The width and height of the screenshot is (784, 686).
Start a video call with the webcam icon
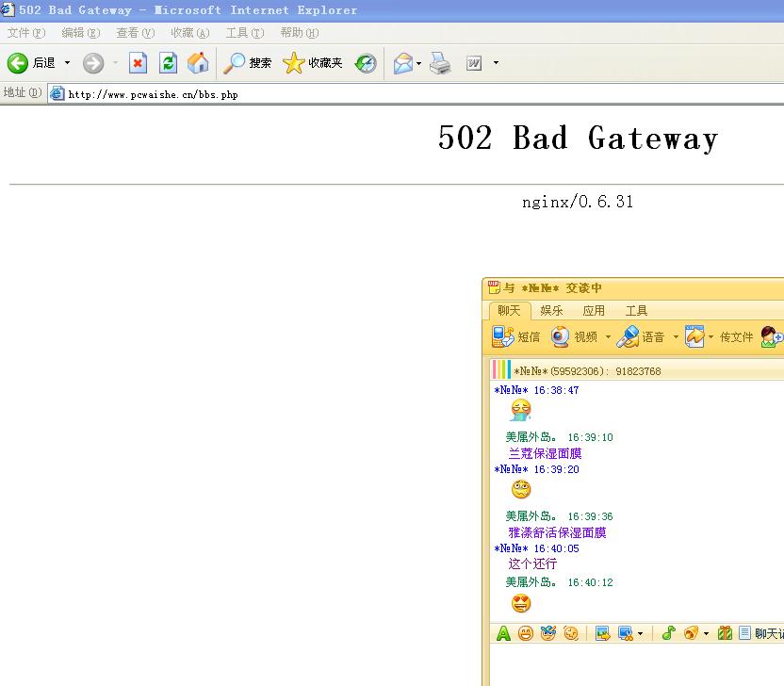click(561, 336)
